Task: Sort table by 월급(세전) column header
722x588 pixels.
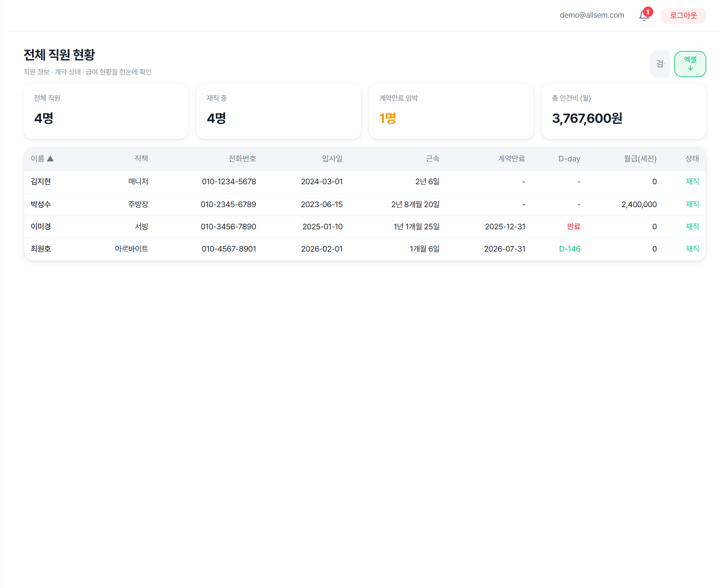Action: click(x=640, y=158)
